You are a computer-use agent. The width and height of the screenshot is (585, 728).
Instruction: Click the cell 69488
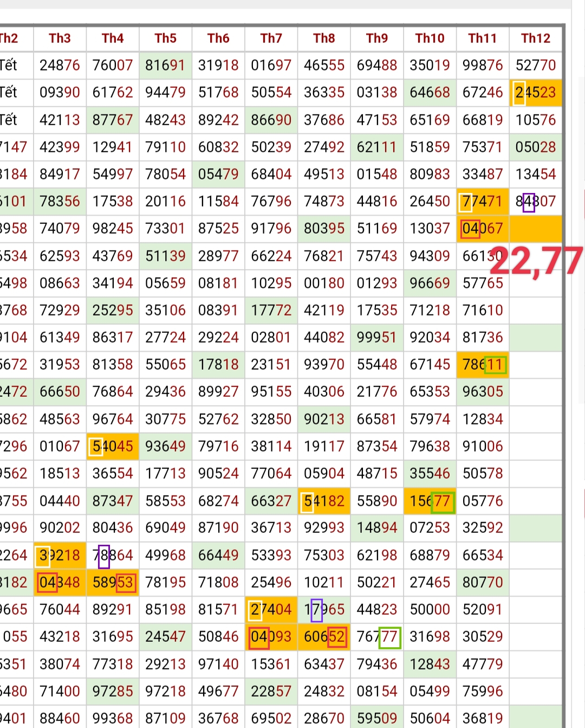[377, 65]
